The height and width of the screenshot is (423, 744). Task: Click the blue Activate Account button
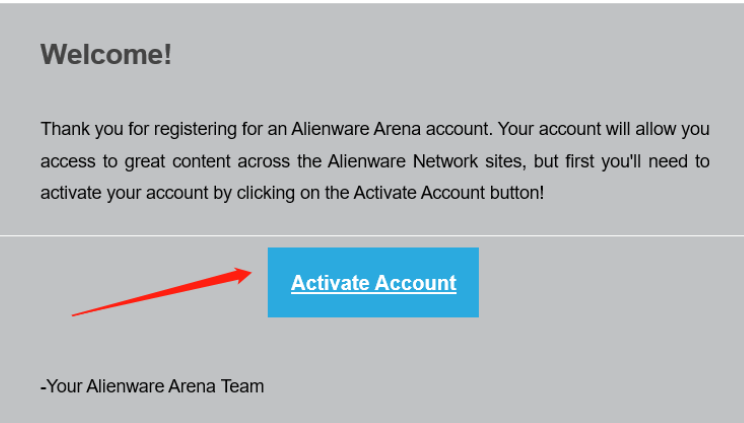[x=373, y=282]
